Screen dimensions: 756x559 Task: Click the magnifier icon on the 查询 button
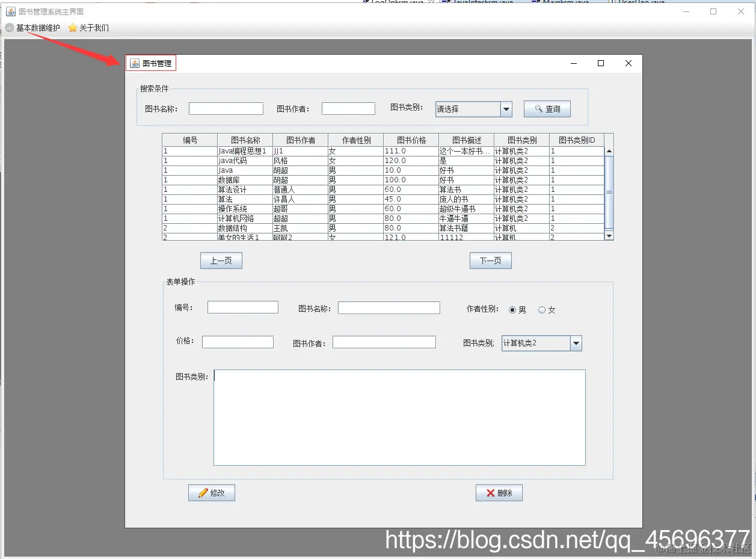(537, 109)
